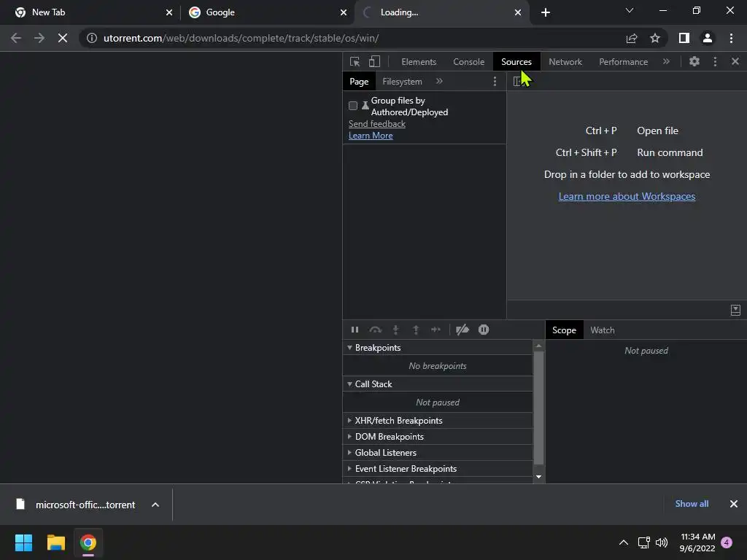Image resolution: width=747 pixels, height=560 pixels.
Task: Click Step into next function call
Action: 395,330
